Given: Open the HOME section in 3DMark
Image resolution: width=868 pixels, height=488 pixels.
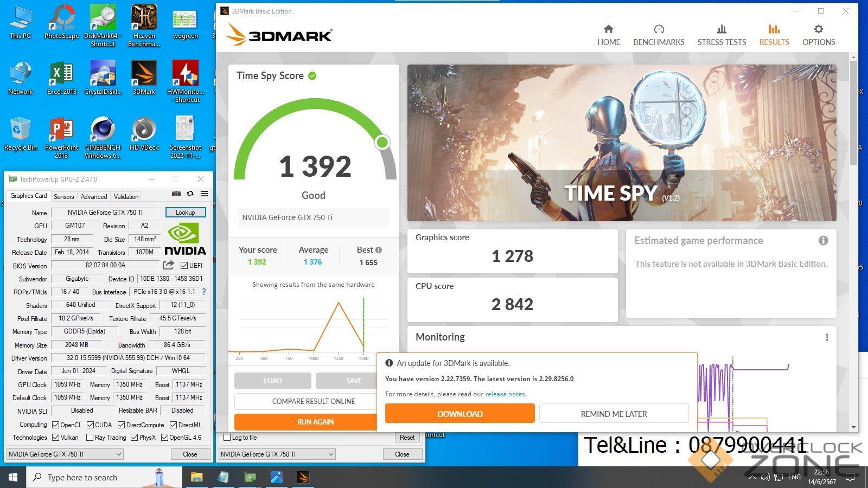Looking at the screenshot, I should pos(609,35).
